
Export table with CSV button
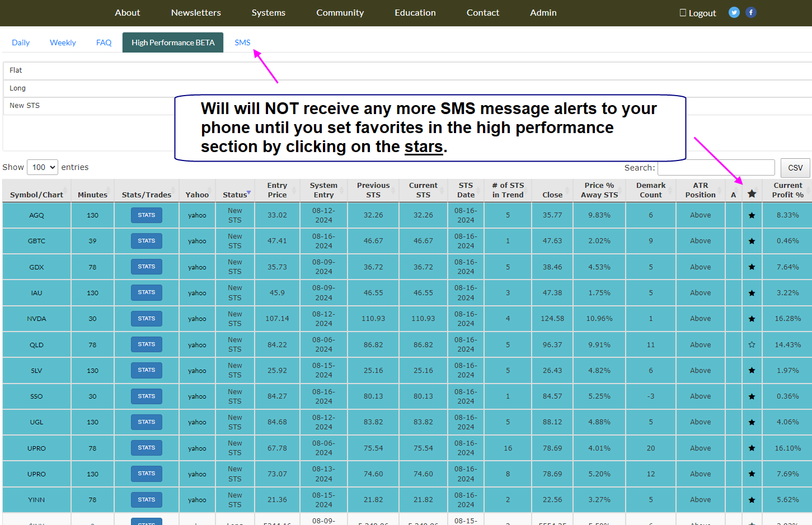pos(795,168)
